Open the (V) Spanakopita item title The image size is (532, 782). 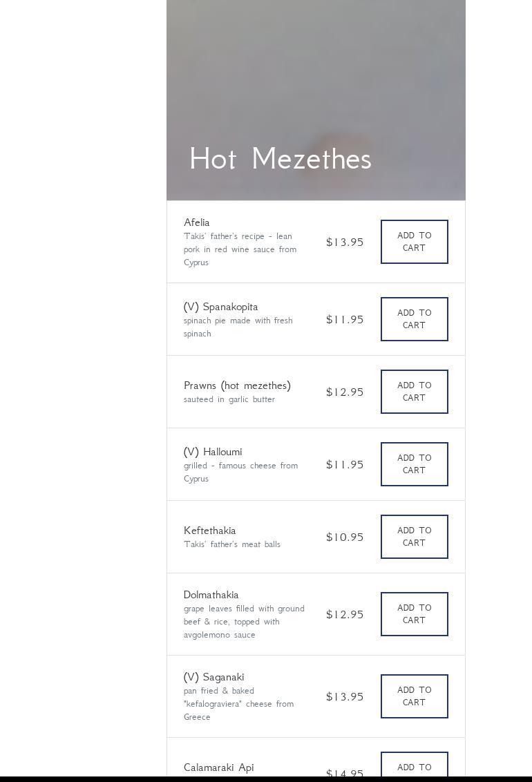[220, 307]
